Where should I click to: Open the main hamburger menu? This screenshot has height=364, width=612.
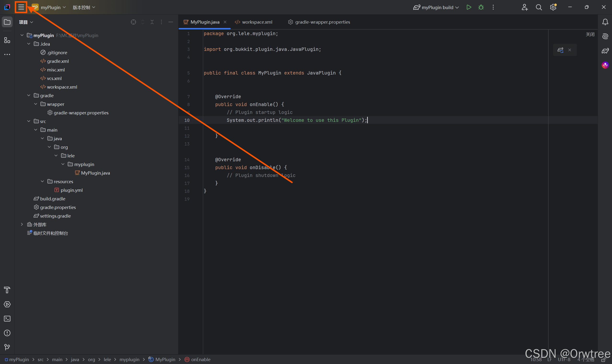pos(21,7)
